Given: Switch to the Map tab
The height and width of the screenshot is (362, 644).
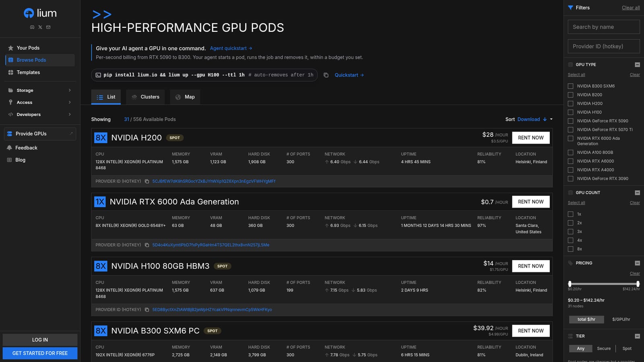Looking at the screenshot, I should coord(185,97).
